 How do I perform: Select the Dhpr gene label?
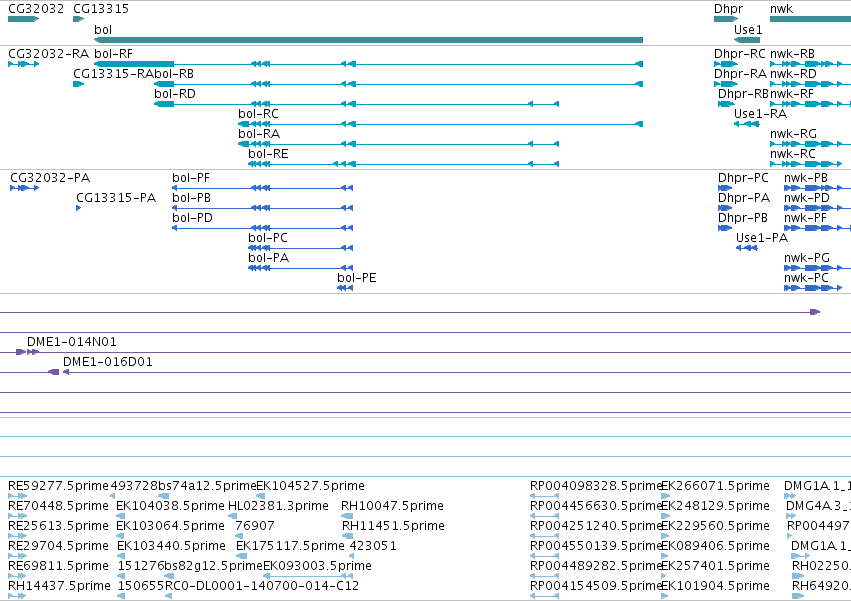pyautogui.click(x=728, y=9)
